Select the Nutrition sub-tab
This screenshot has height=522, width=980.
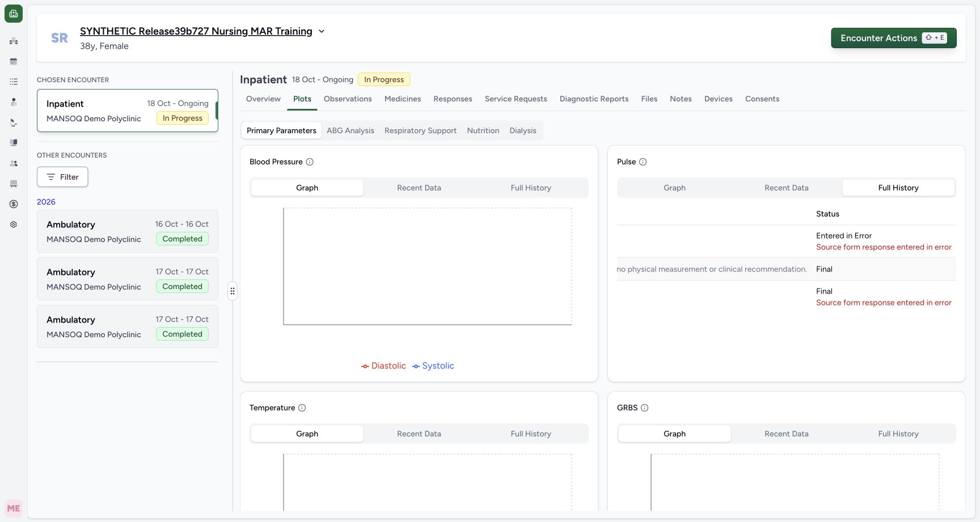(483, 131)
